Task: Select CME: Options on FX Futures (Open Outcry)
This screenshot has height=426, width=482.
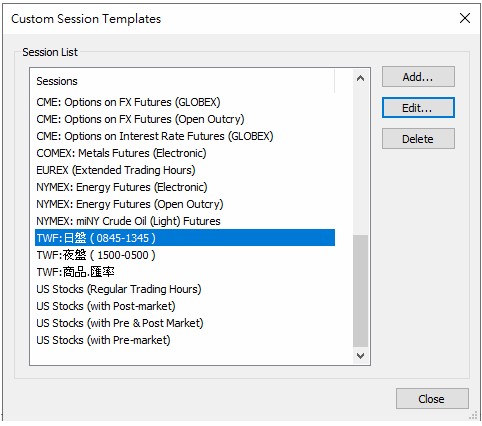Action: pos(185,119)
